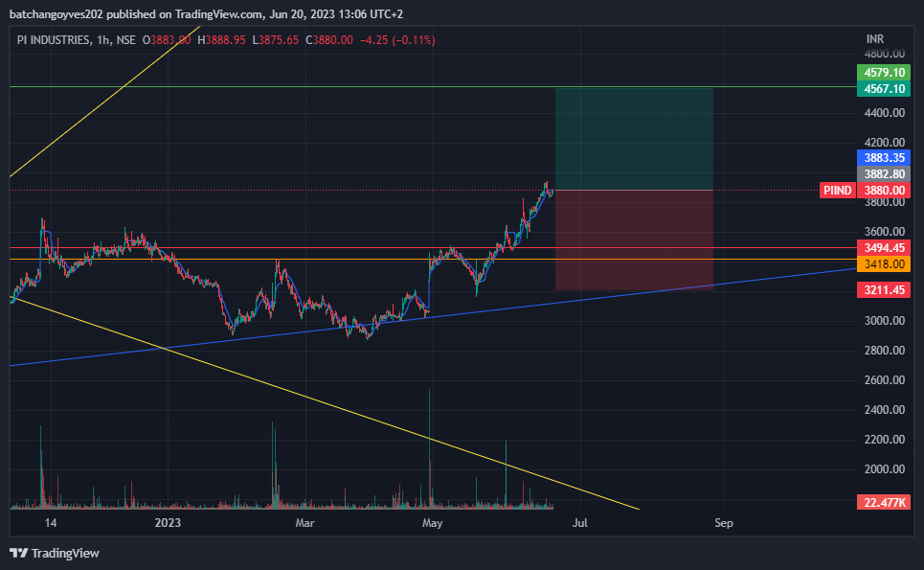Select the red stop-loss zone

[634, 239]
